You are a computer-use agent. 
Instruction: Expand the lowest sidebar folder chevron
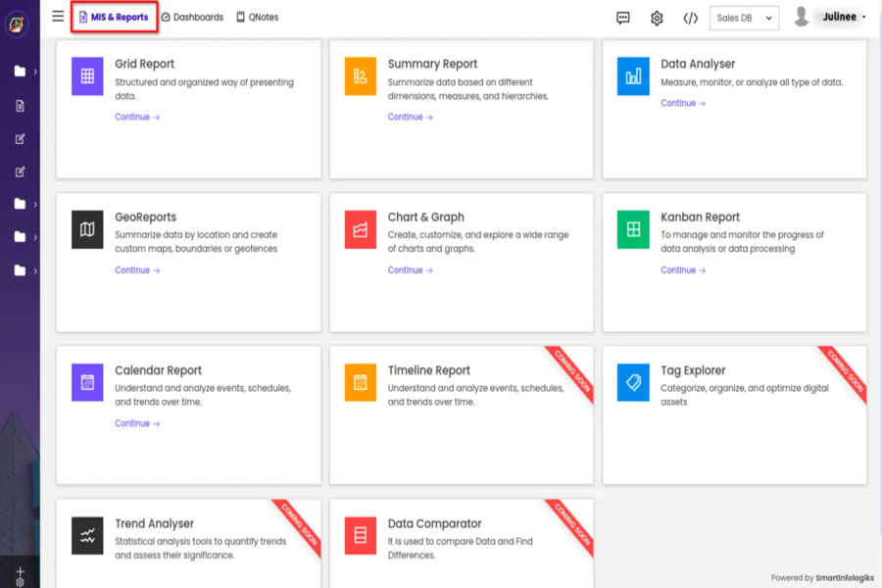click(x=35, y=270)
